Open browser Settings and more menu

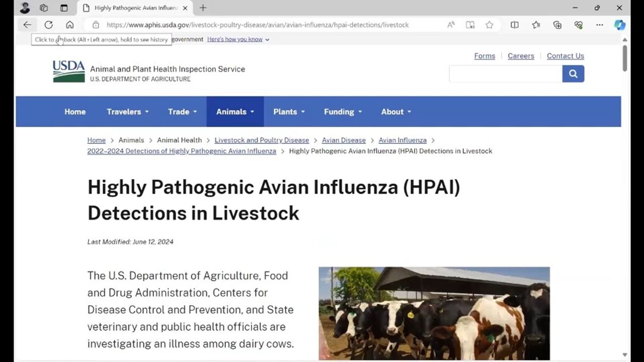click(x=599, y=25)
